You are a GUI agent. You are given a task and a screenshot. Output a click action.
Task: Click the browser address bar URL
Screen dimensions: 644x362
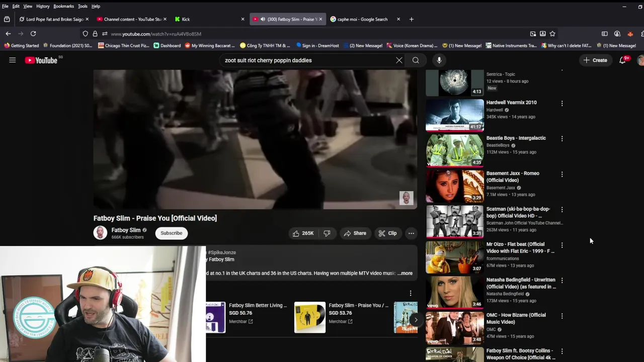click(x=156, y=34)
